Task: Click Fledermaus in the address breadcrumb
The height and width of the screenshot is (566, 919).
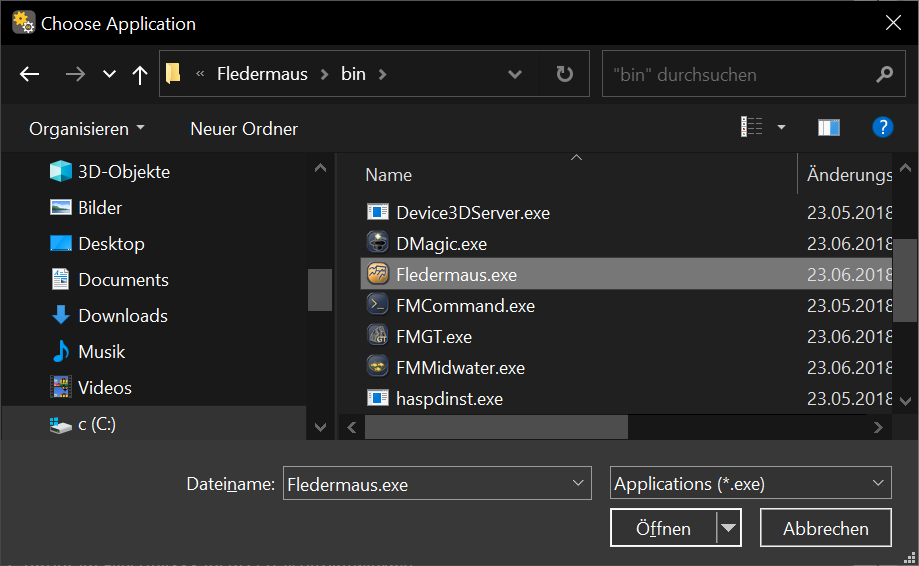Action: tap(262, 74)
